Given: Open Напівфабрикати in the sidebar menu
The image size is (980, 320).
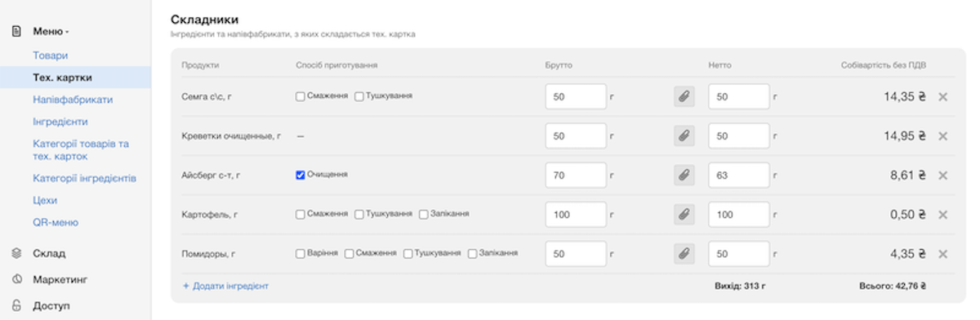Looking at the screenshot, I should 73,100.
